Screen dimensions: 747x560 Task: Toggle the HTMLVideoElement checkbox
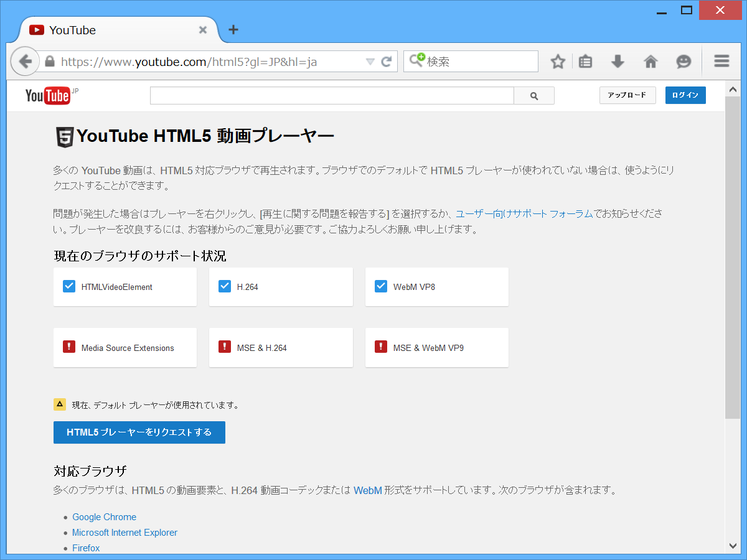click(x=68, y=286)
